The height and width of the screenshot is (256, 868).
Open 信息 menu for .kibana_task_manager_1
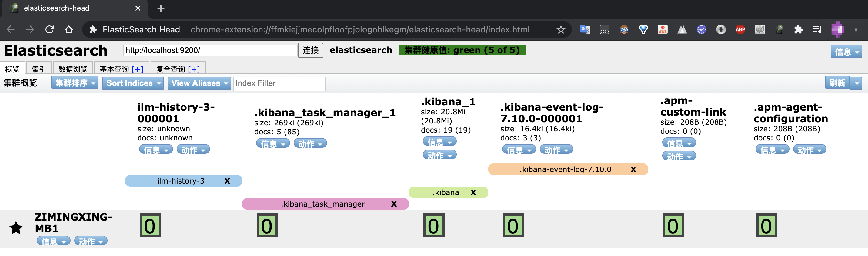click(273, 143)
